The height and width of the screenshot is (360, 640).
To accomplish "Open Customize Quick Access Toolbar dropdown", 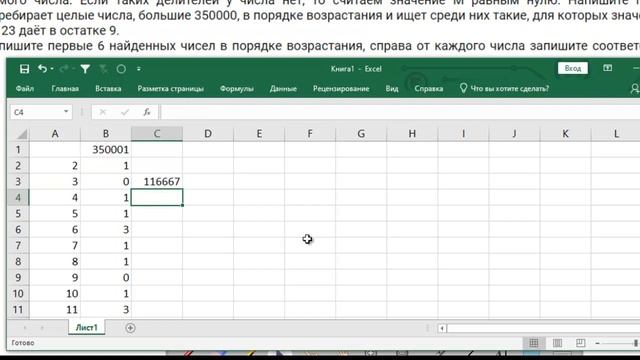I will point(139,69).
